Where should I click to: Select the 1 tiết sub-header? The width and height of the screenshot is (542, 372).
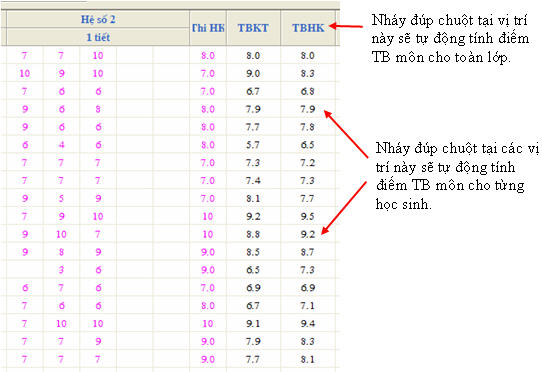click(x=98, y=37)
